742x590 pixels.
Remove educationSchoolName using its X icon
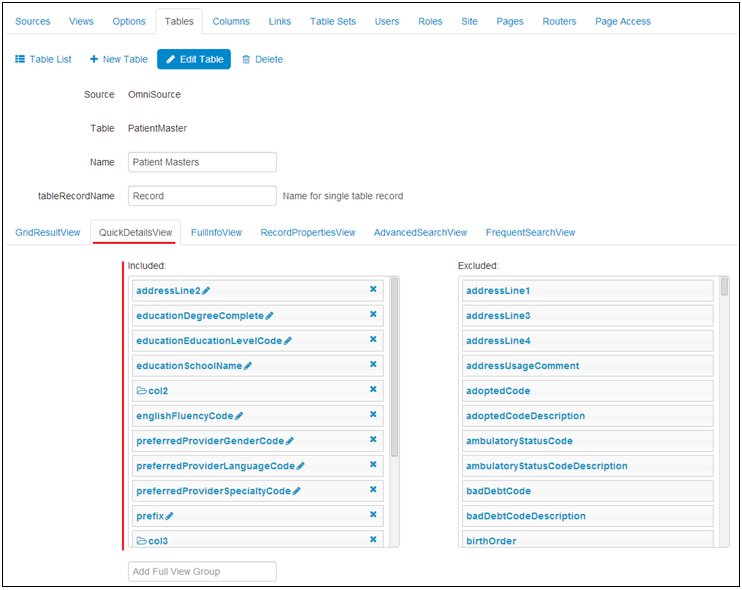[x=373, y=365]
